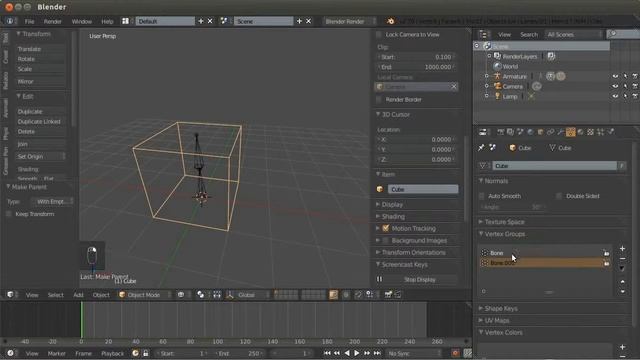Image resolution: width=640 pixels, height=360 pixels.
Task: Open the File menu
Action: coord(29,21)
